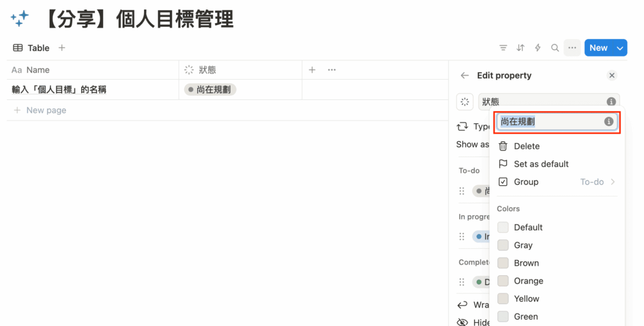644x326 pixels.
Task: Click info icon in option name field
Action: (x=608, y=122)
